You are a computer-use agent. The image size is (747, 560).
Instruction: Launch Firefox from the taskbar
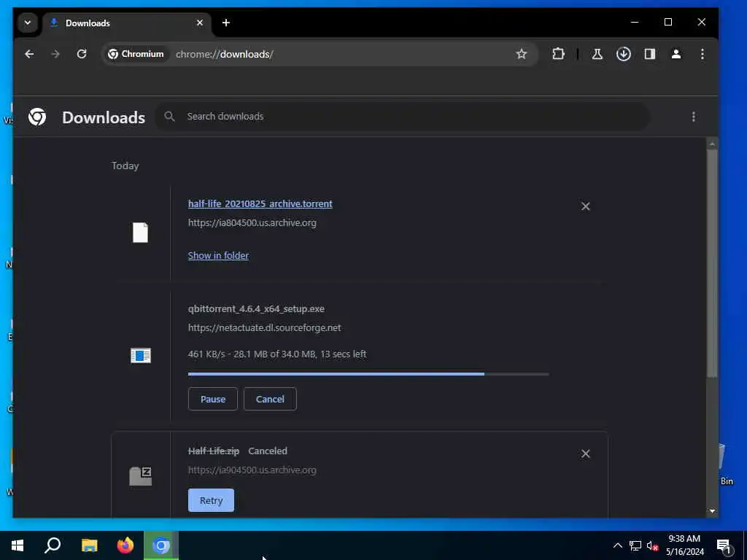point(125,545)
